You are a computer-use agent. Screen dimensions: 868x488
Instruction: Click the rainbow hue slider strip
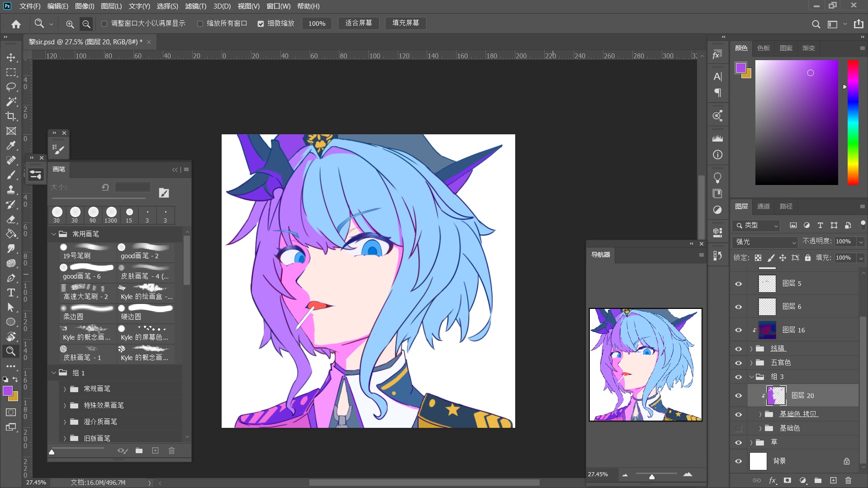pos(853,122)
